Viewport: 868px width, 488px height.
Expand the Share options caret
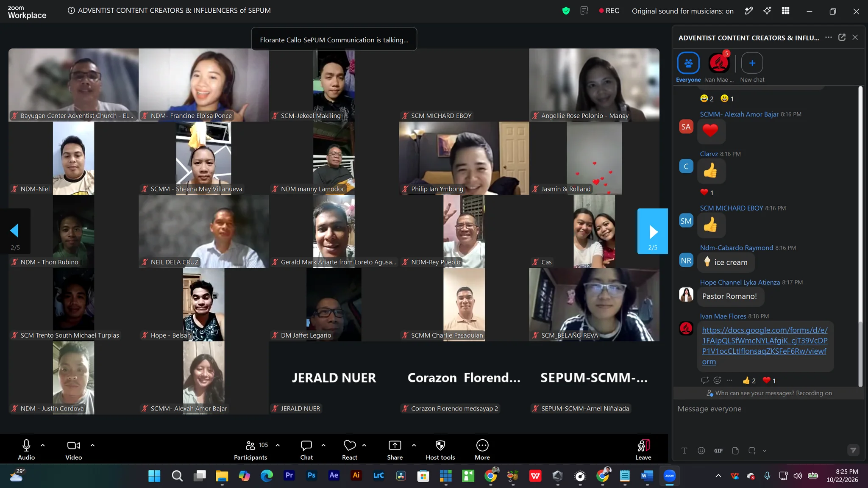pos(414,445)
